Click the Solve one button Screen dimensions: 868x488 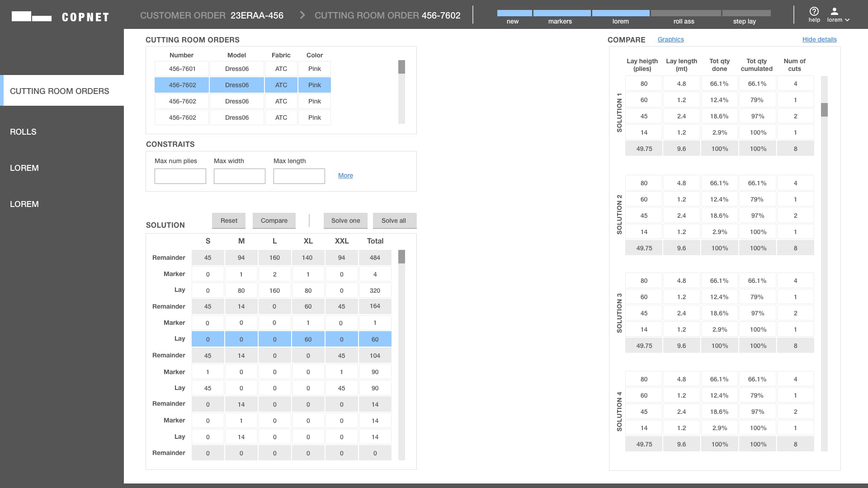[x=345, y=221]
